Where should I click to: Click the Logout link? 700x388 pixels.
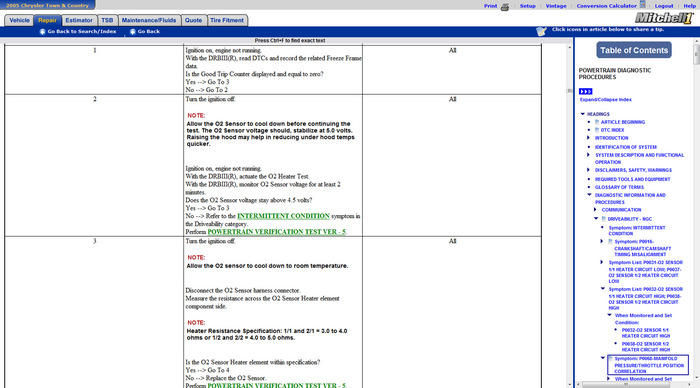(x=664, y=6)
